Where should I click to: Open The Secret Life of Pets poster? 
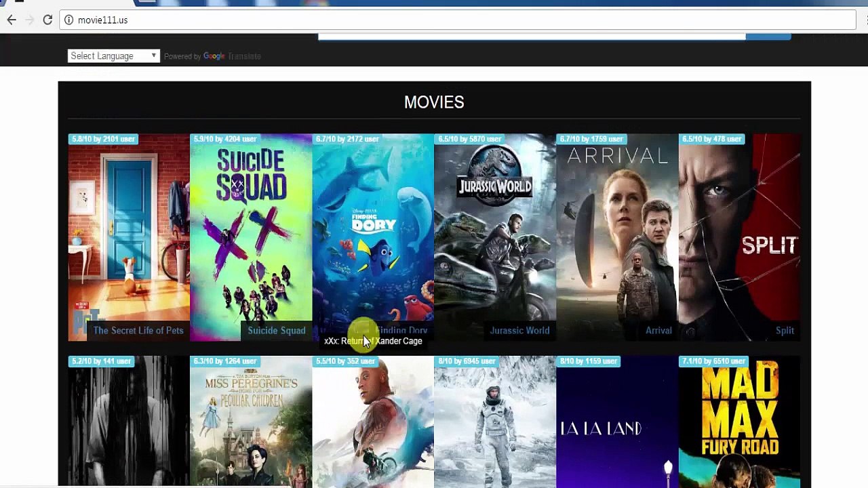tap(129, 237)
